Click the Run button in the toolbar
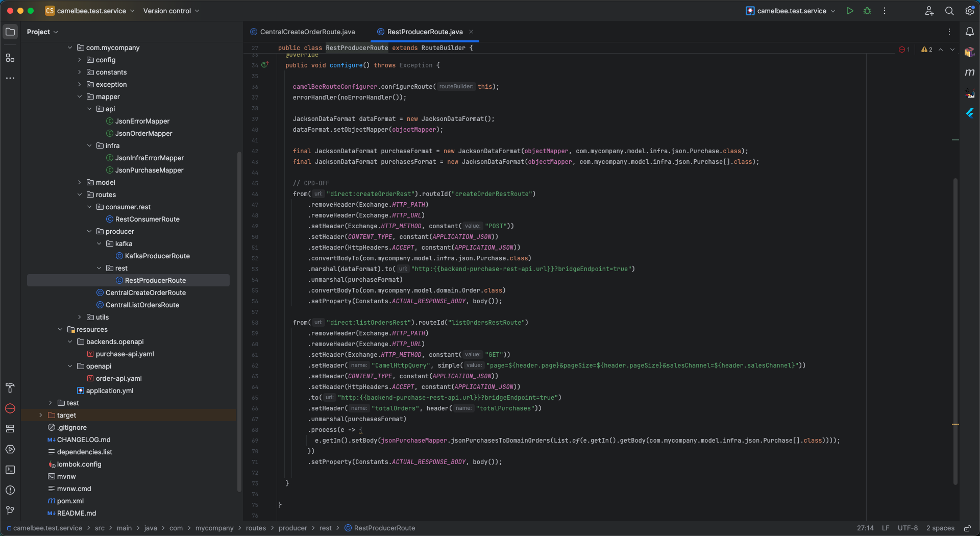This screenshot has width=980, height=536. tap(850, 11)
